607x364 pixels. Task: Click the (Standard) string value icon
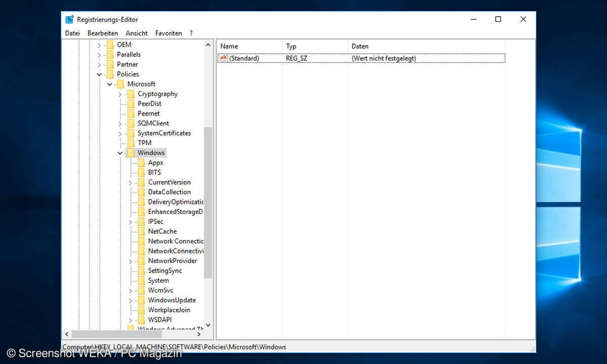tap(224, 58)
